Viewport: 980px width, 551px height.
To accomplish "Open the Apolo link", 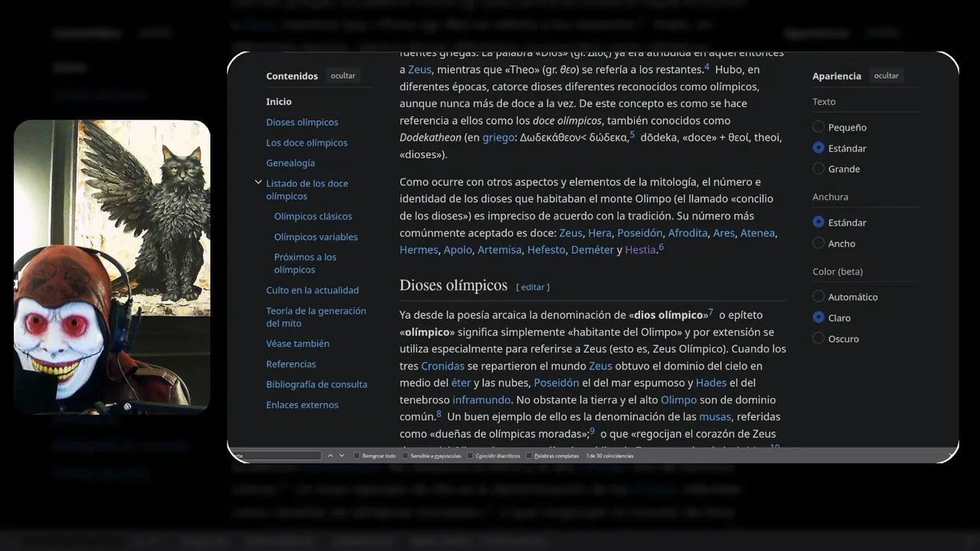I will pos(458,249).
